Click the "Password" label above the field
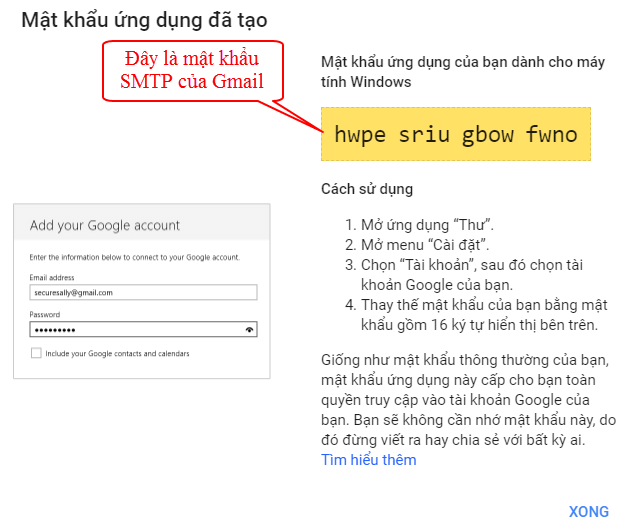This screenshot has width=643, height=525. pos(45,313)
